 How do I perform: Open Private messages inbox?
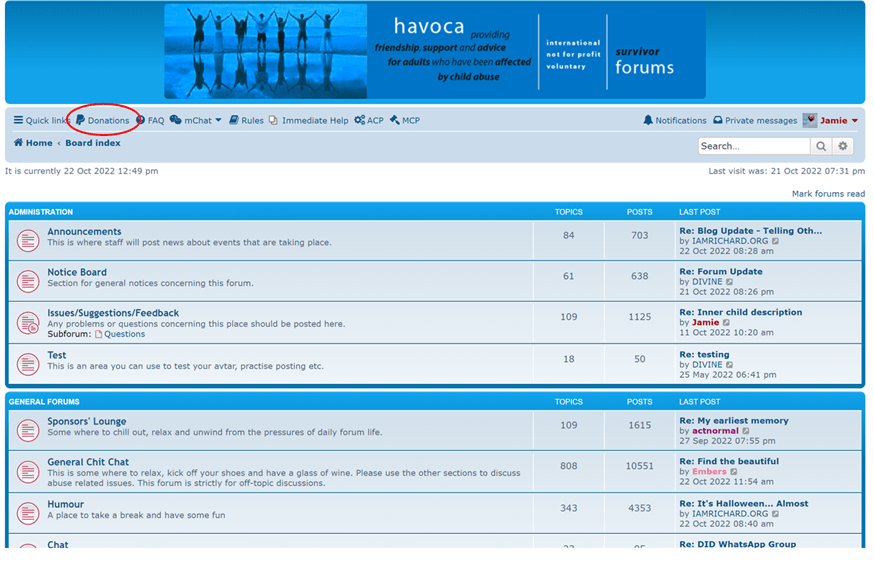[x=755, y=121]
